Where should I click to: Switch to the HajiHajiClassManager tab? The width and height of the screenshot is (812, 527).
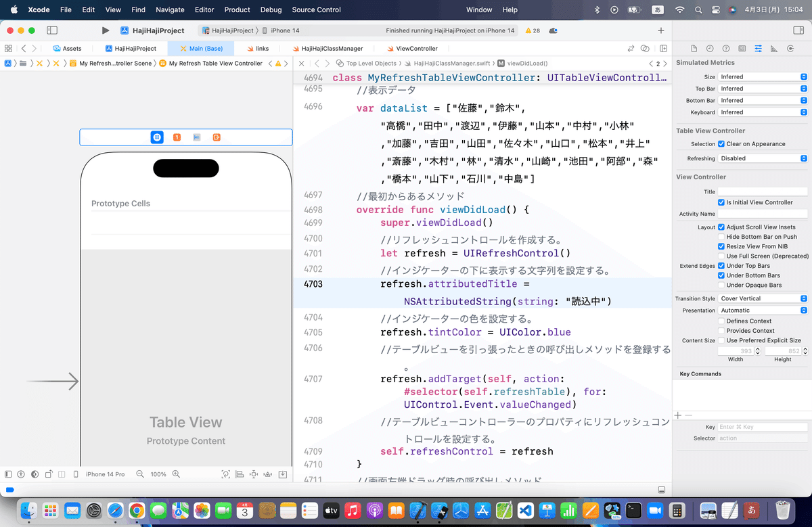[328, 49]
